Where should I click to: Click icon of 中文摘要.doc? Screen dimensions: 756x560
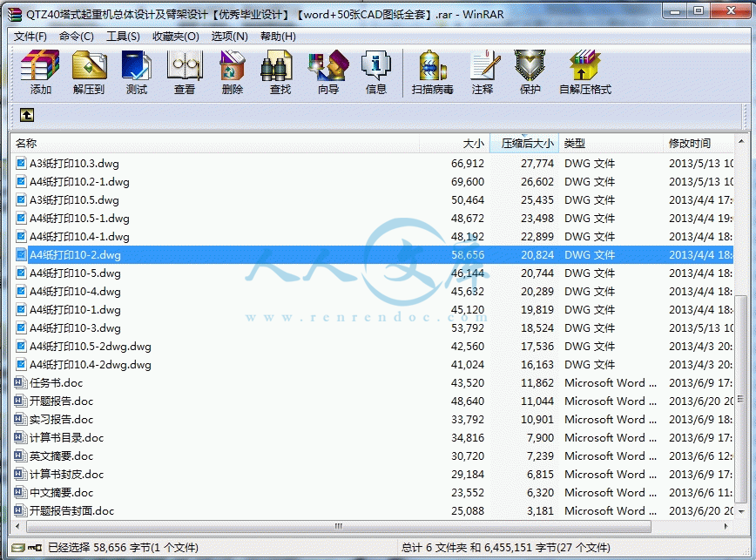(x=20, y=493)
